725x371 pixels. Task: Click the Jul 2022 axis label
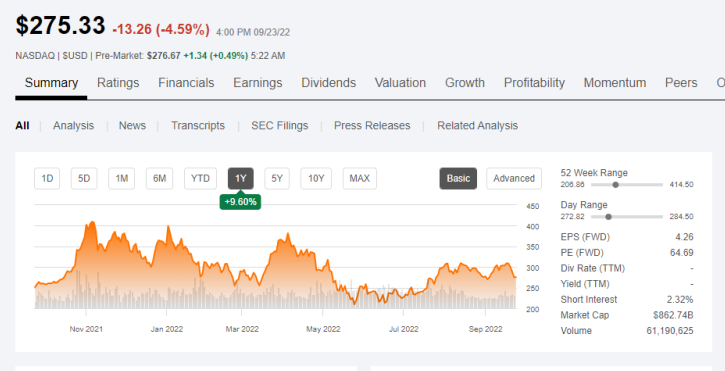pyautogui.click(x=404, y=329)
